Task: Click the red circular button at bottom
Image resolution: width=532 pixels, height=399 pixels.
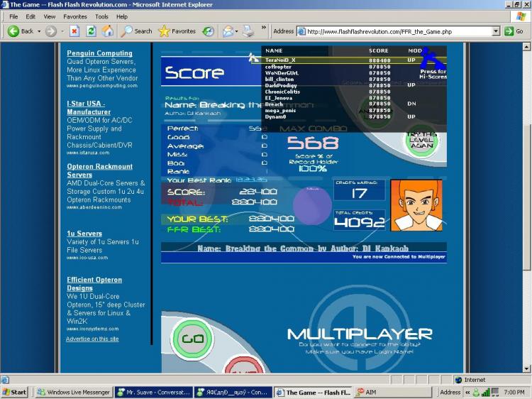Action: coord(244,365)
